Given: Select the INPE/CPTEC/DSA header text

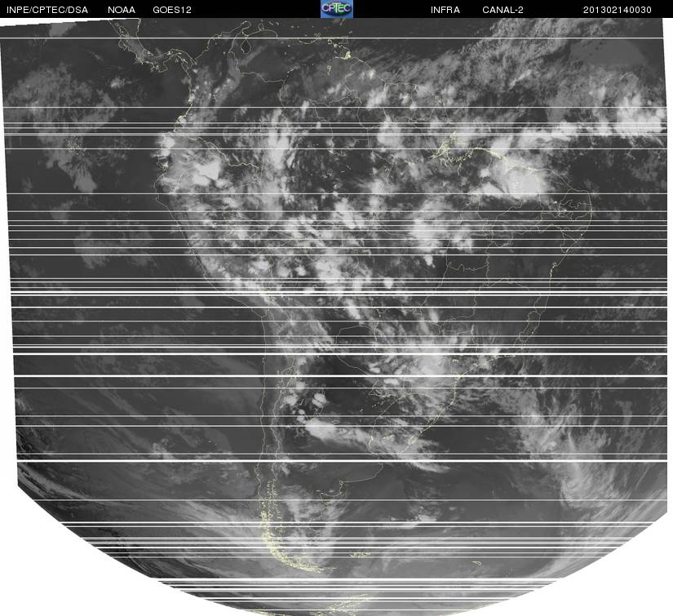Looking at the screenshot, I should (x=47, y=10).
